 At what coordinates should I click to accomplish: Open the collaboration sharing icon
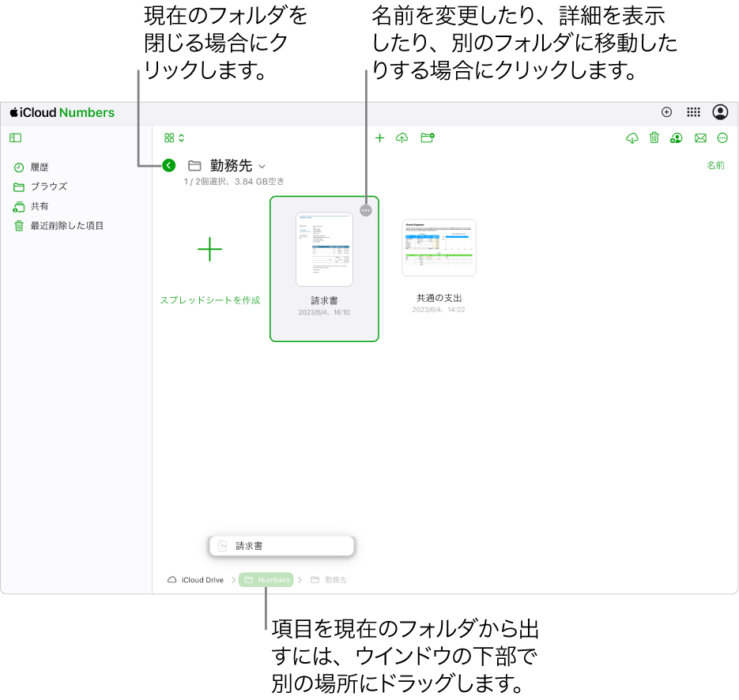coord(676,137)
